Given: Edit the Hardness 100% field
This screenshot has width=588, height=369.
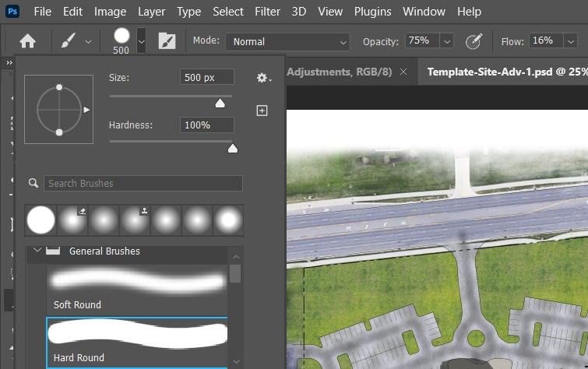Looking at the screenshot, I should (207, 125).
